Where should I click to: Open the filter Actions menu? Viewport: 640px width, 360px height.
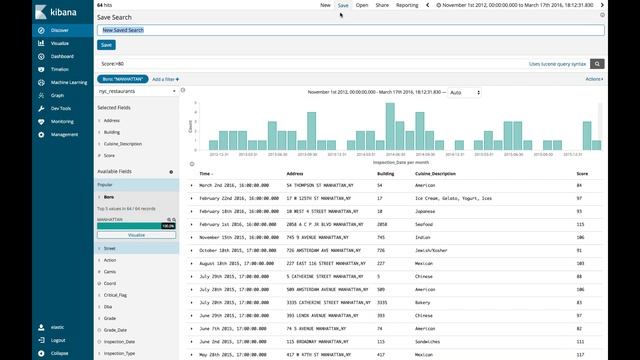(x=594, y=79)
